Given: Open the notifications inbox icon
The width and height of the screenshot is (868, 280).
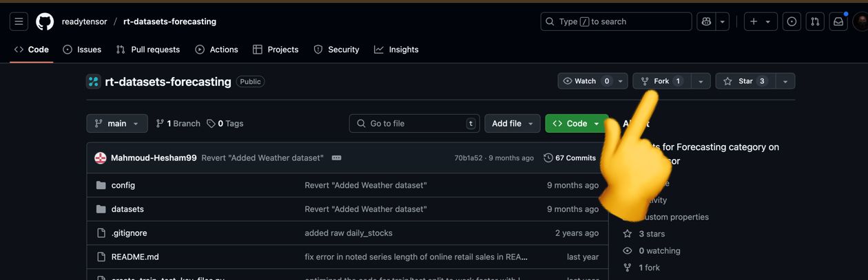Looking at the screenshot, I should [x=838, y=21].
